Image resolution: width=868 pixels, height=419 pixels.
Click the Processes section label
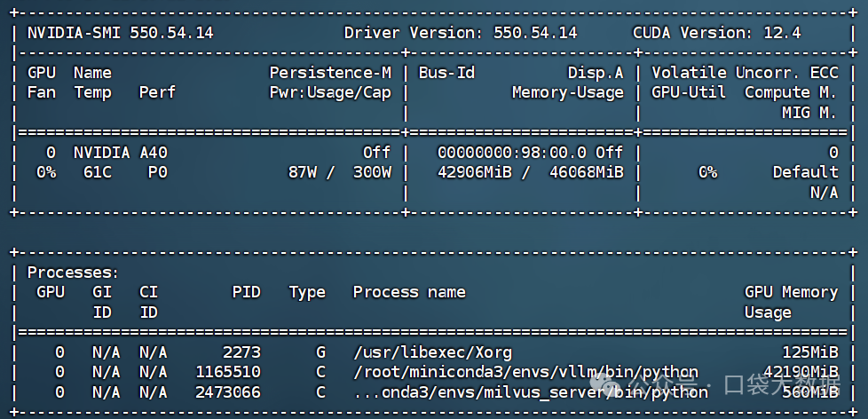(73, 273)
